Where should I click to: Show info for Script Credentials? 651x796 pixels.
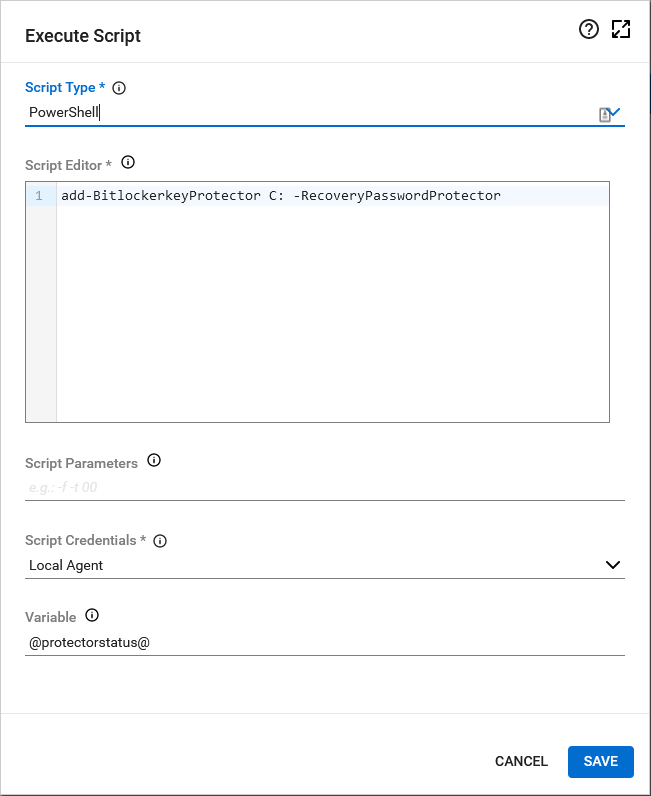160,541
